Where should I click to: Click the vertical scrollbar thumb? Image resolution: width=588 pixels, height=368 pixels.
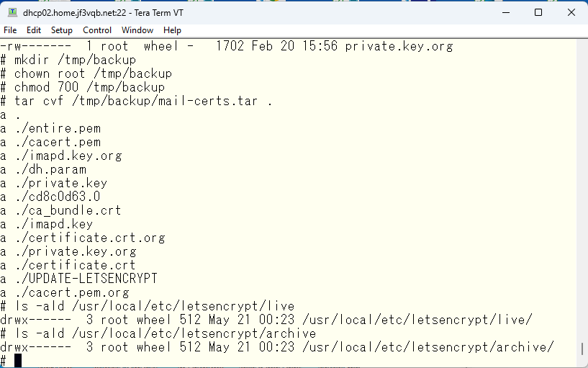click(x=582, y=349)
